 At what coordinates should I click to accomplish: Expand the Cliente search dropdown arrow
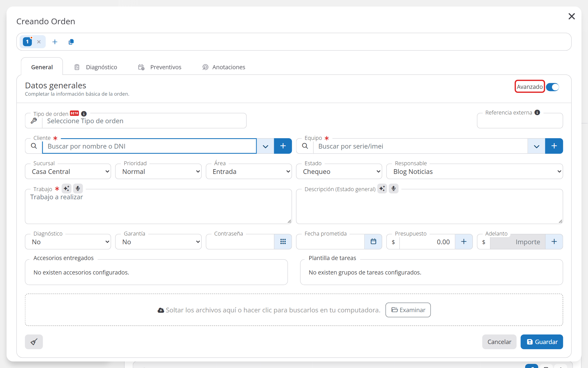[265, 146]
